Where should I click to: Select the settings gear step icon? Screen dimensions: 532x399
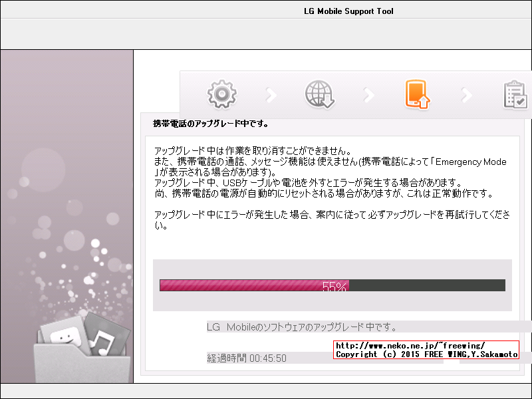(x=221, y=94)
